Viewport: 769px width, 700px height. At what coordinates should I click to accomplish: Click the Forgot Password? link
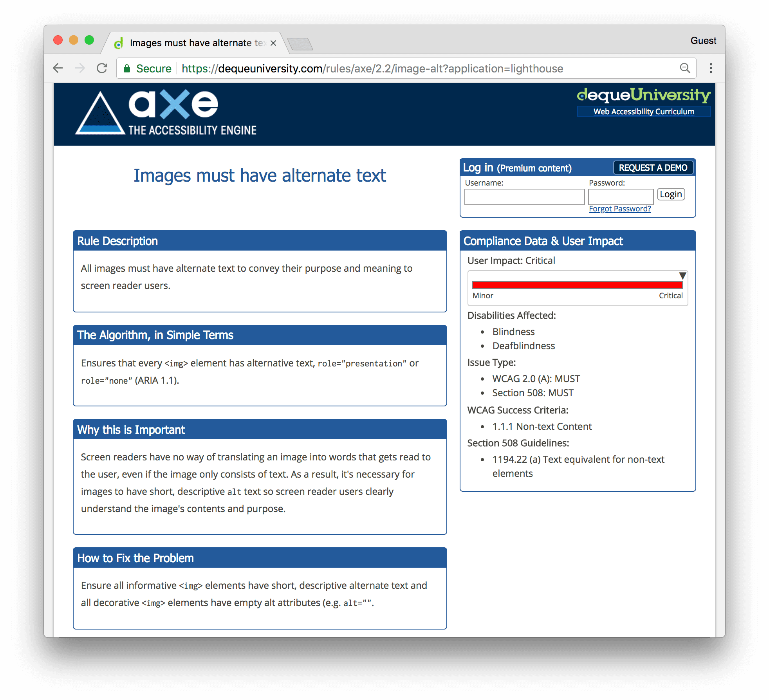click(618, 208)
